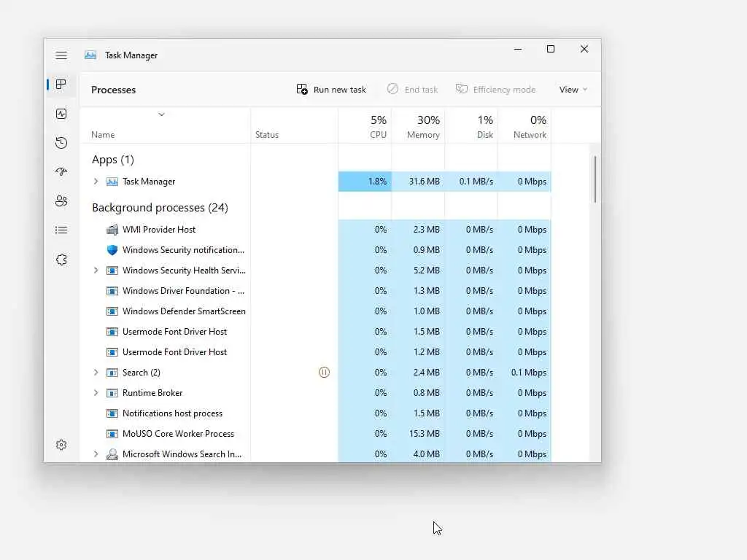
Task: Click the 5.2 MB memory value
Action: pyautogui.click(x=426, y=271)
